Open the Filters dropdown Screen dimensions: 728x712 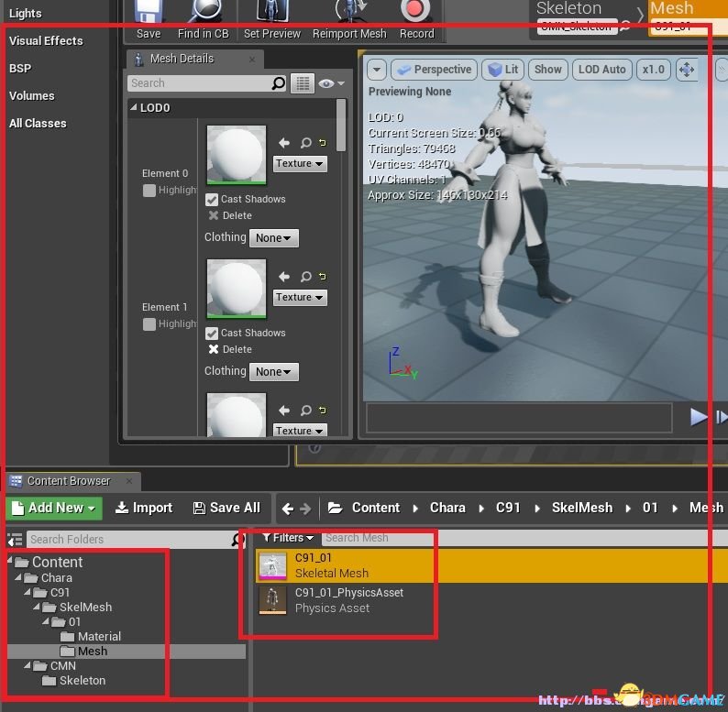[x=287, y=538]
